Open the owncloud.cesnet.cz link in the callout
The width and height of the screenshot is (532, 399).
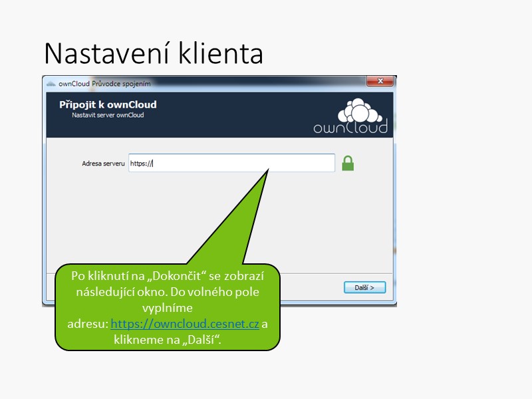click(184, 325)
